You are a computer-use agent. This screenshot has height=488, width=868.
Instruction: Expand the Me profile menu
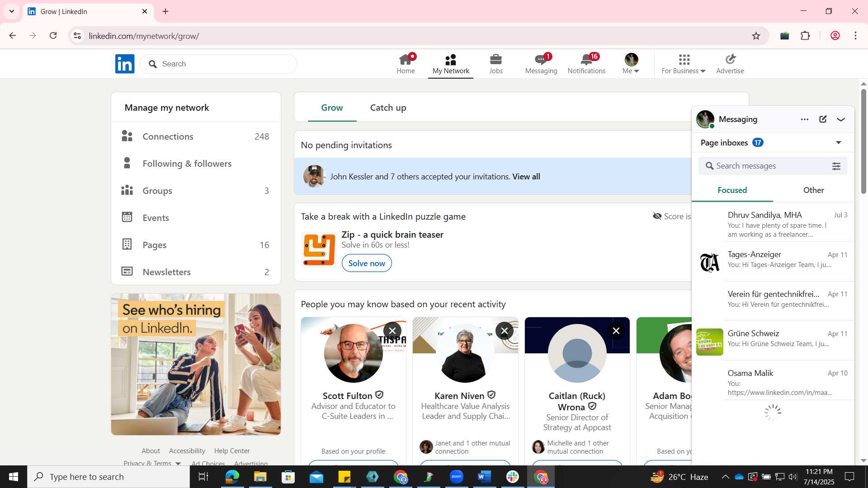coord(631,64)
